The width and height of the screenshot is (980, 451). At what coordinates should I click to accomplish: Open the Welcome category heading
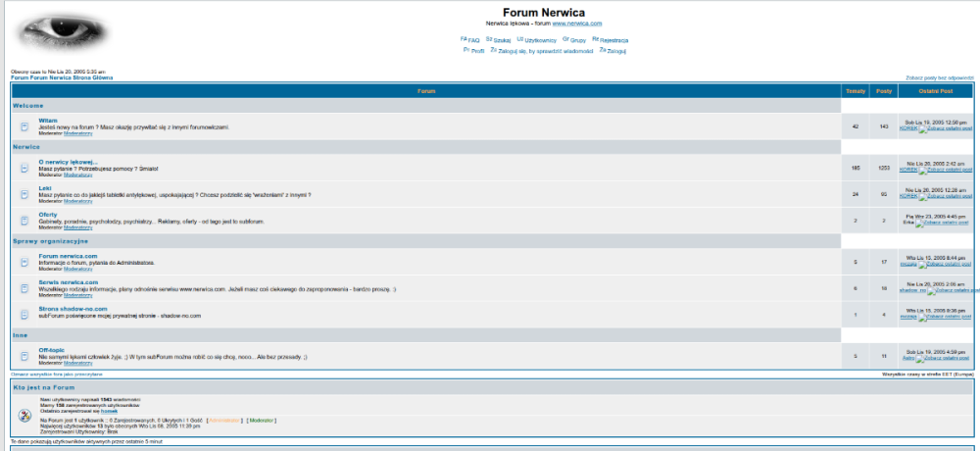(27, 105)
